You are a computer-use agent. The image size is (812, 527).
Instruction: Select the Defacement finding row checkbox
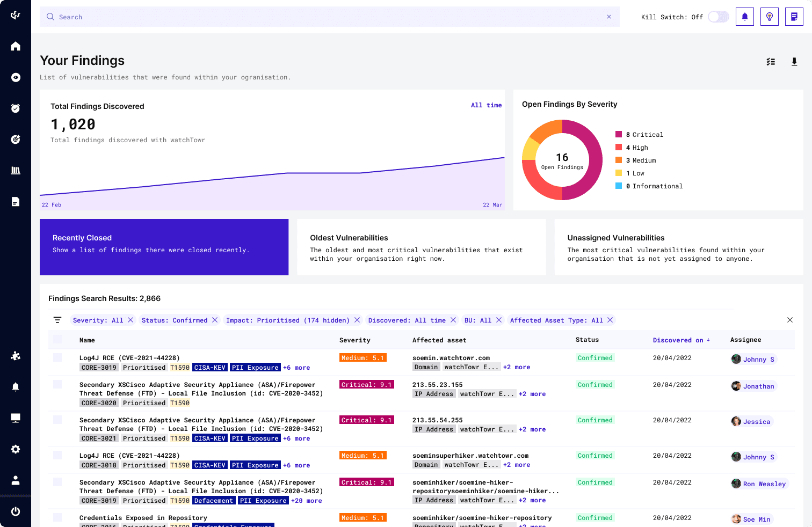pos(57,482)
